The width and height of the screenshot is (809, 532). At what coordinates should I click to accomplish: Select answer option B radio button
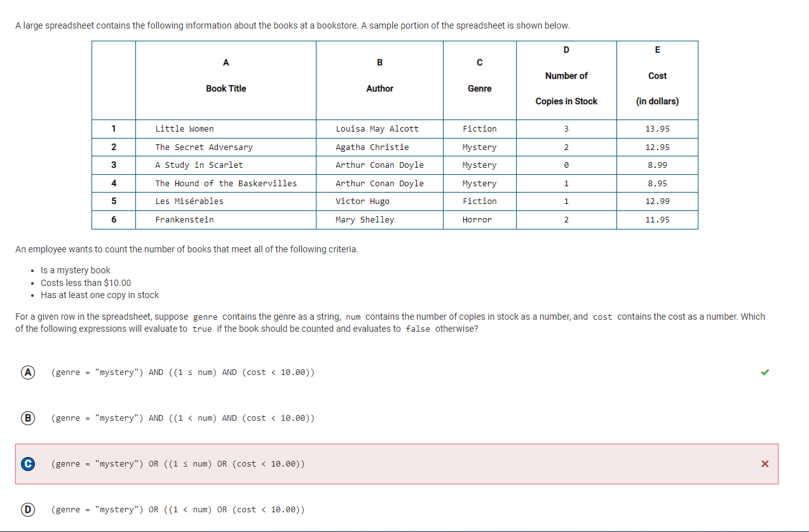[27, 418]
